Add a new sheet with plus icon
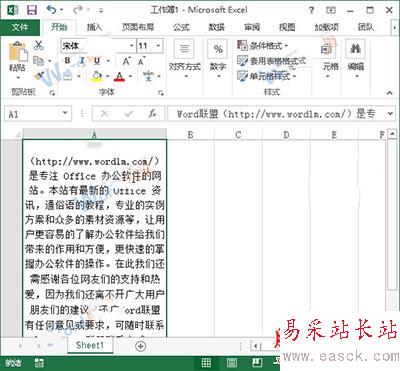The image size is (400, 371). tap(141, 346)
